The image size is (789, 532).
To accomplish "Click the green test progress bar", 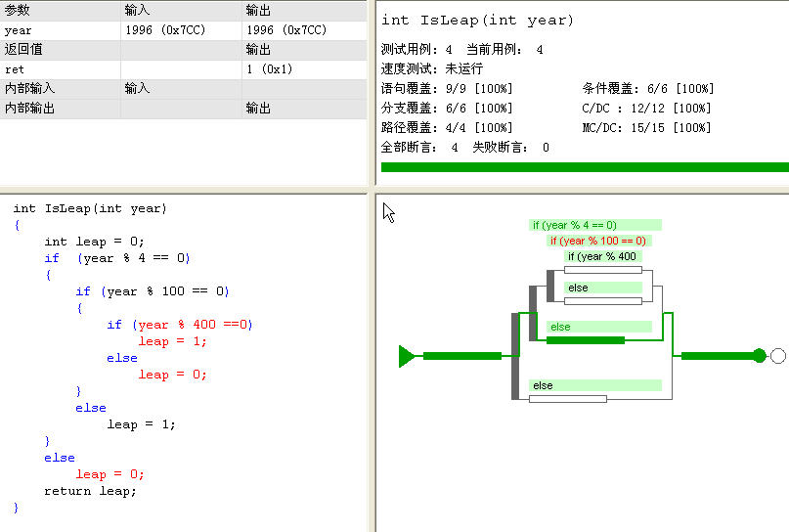I will [x=584, y=167].
